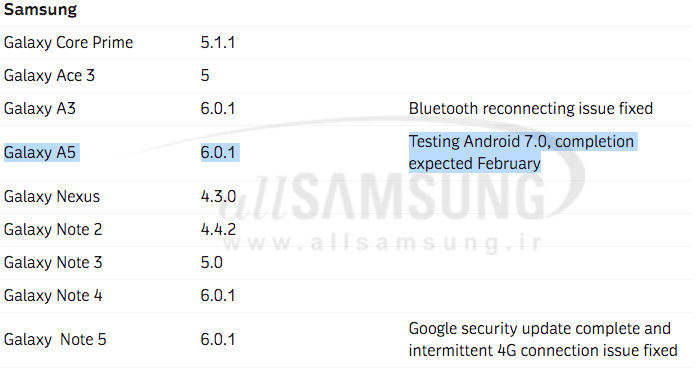This screenshot has width=697, height=370.
Task: Click version 4.4.2 for Galaxy Note 2
Action: coord(218,229)
